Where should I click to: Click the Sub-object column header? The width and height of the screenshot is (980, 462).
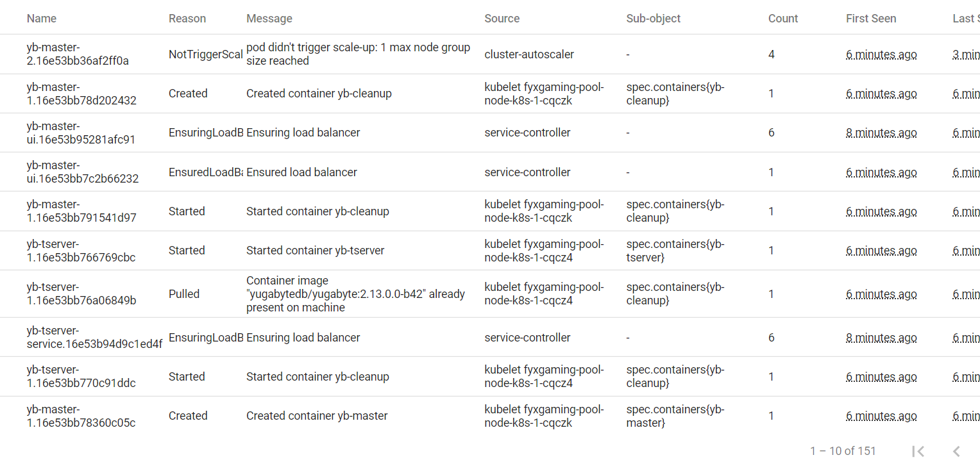(x=654, y=19)
